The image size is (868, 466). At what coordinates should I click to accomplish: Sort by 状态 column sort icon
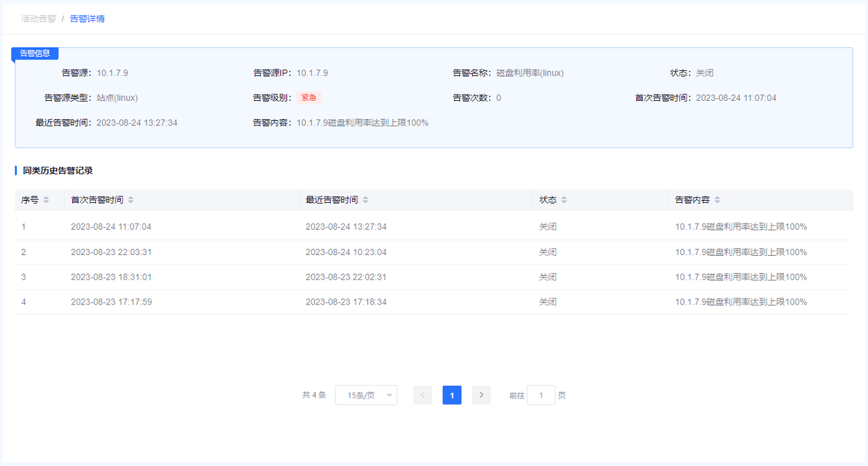[x=564, y=200]
